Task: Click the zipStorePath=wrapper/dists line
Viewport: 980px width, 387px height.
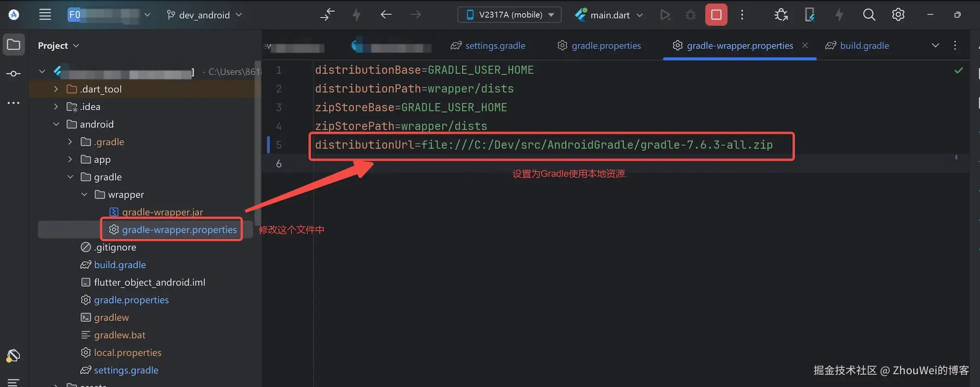Action: coord(401,126)
